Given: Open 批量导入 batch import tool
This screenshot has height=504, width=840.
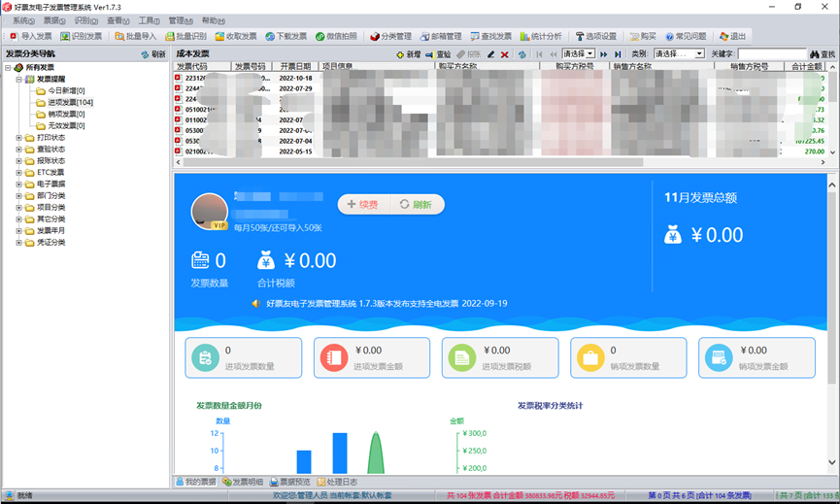Looking at the screenshot, I should (135, 36).
